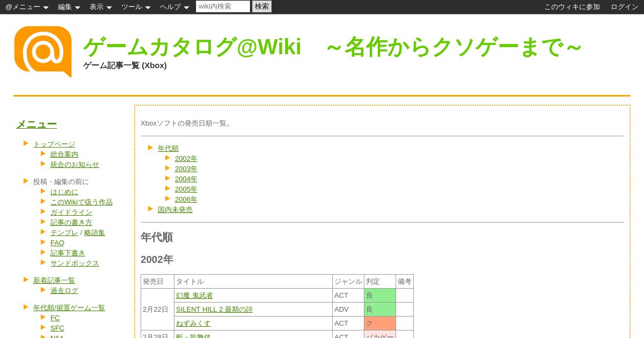Click the タイトル column header
644x338 pixels.
(253, 281)
